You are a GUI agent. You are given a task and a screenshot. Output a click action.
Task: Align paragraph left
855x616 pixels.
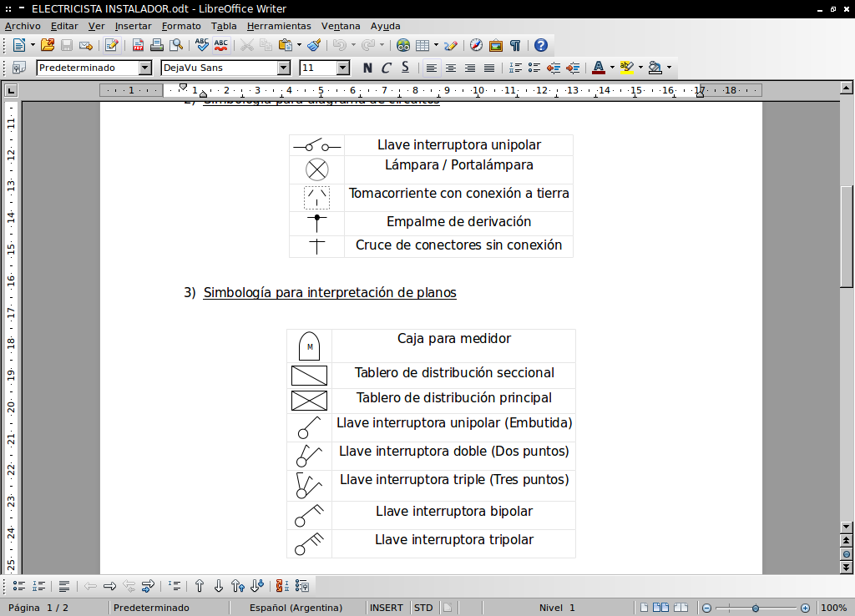432,68
